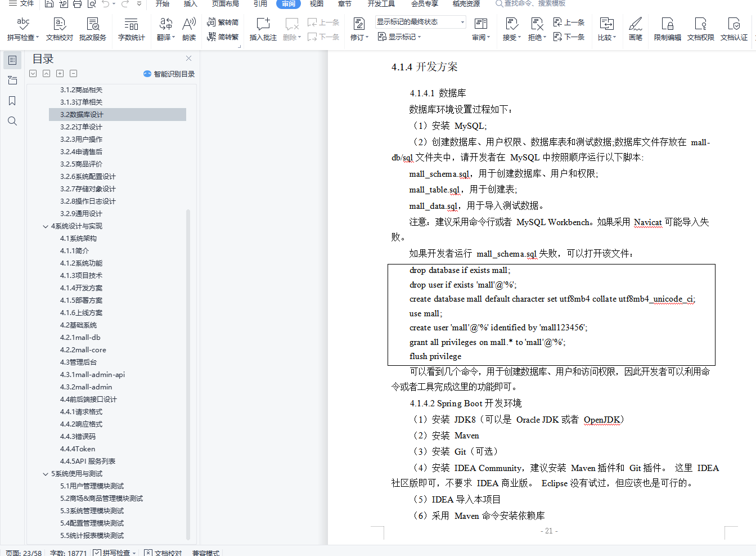
Task: Save the document from quick access toolbar
Action: pyautogui.click(x=49, y=4)
